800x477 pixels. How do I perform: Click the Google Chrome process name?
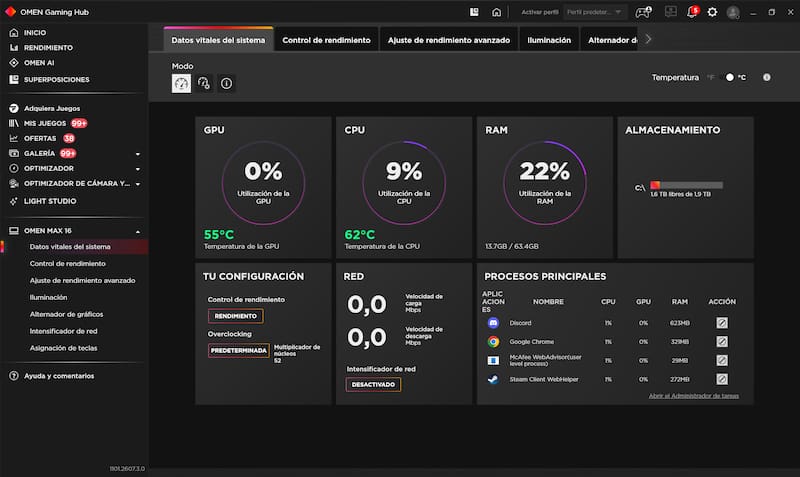532,342
